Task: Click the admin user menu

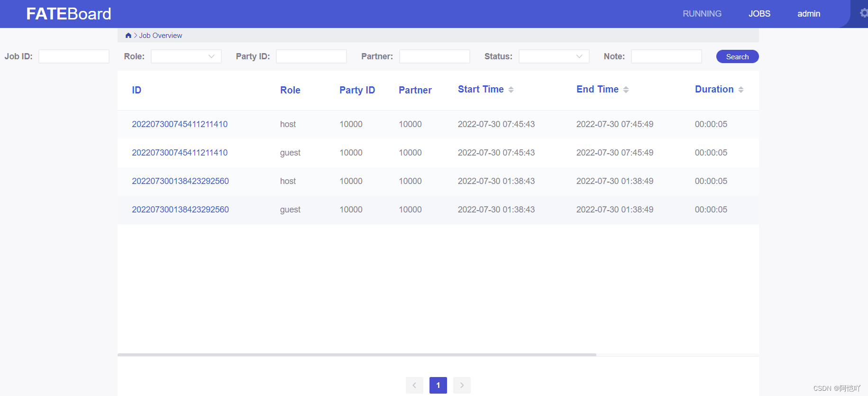Action: point(809,14)
